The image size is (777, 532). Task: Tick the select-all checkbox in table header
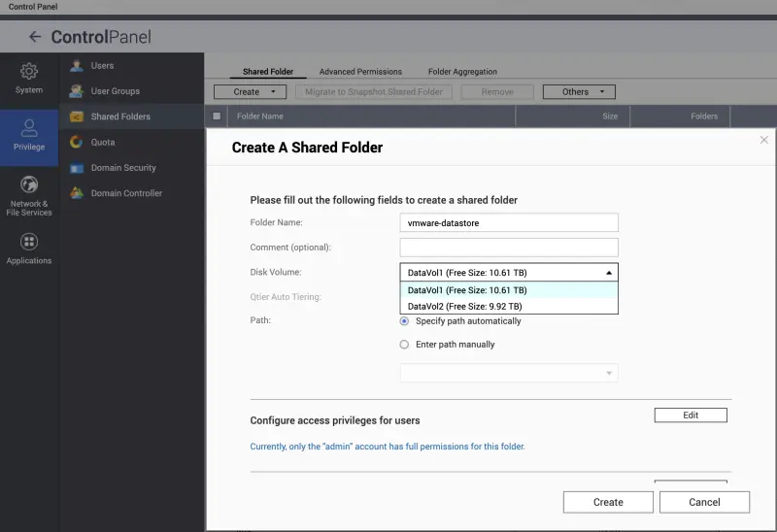coord(217,116)
